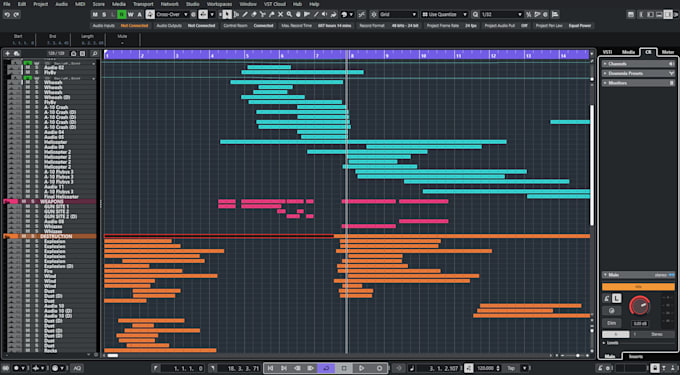Image resolution: width=680 pixels, height=375 pixels.
Task: Select the Mute X tool
Action: (x=280, y=14)
